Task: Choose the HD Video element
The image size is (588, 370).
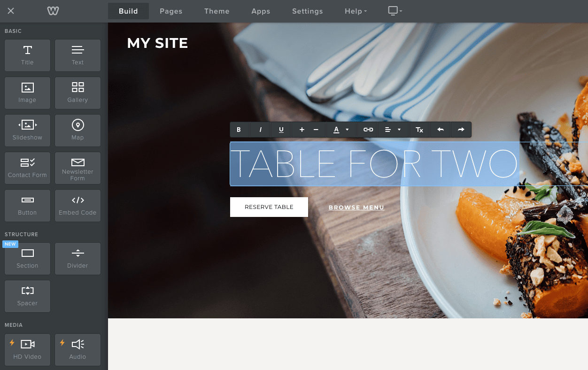Action: (x=27, y=350)
